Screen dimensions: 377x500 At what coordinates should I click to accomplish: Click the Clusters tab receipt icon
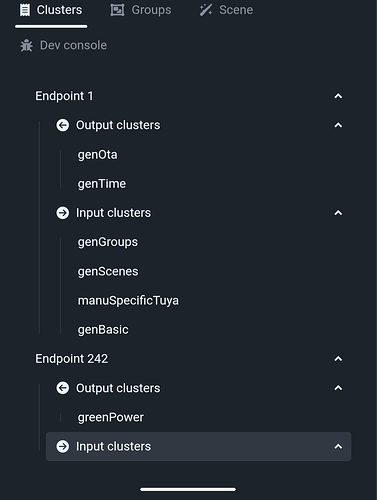pos(25,10)
